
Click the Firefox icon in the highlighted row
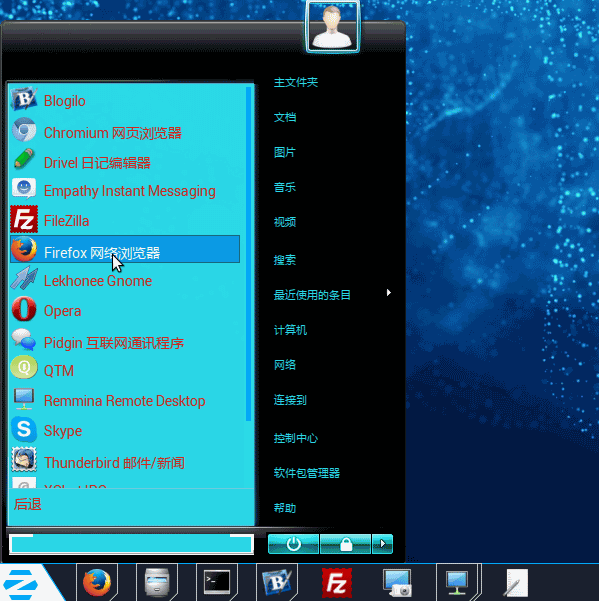pyautogui.click(x=24, y=249)
